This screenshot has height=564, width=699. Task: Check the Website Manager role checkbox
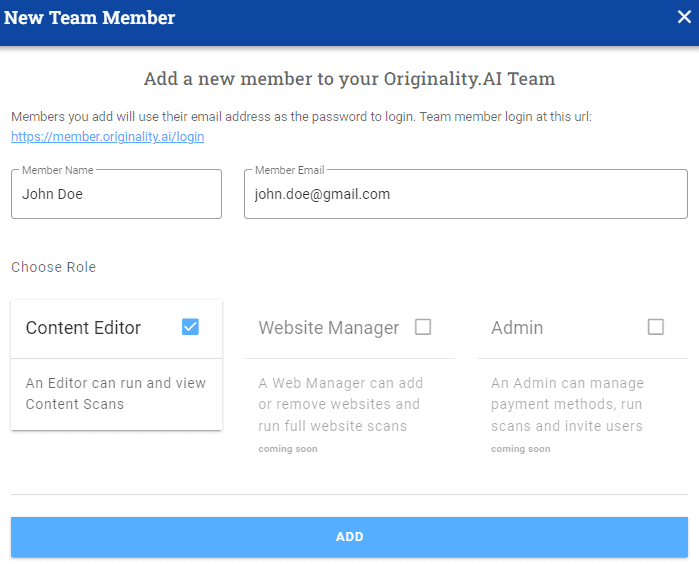pyautogui.click(x=423, y=327)
